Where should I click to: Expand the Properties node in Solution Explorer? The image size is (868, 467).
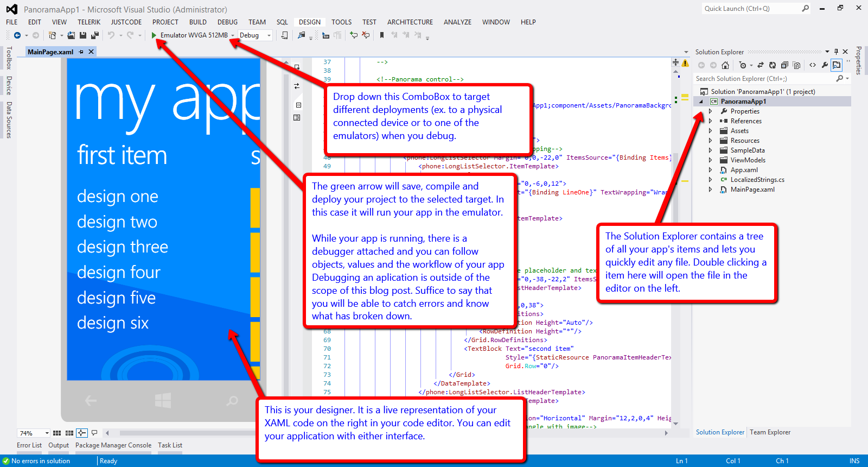[710, 111]
